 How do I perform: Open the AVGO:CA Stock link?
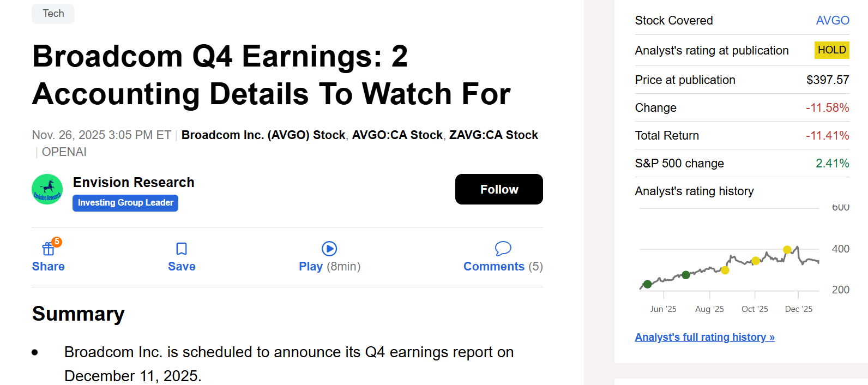tap(397, 135)
